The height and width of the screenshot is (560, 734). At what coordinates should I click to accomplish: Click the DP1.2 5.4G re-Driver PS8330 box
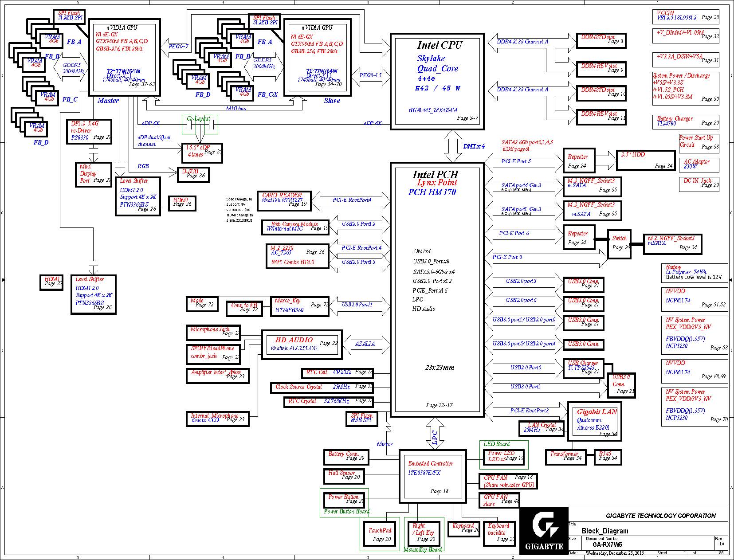tap(89, 131)
